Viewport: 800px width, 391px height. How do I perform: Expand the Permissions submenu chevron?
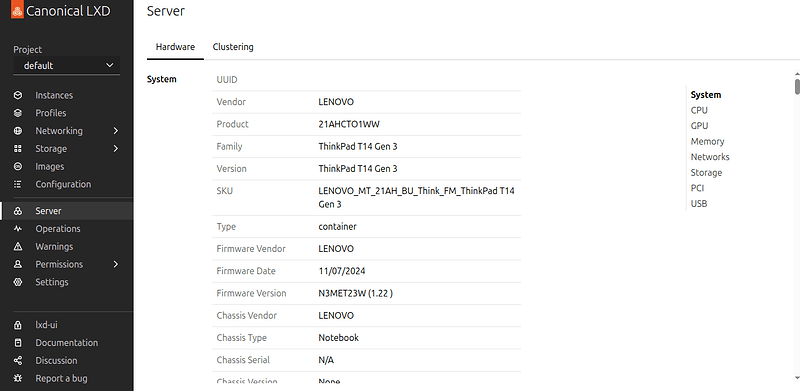click(x=115, y=264)
